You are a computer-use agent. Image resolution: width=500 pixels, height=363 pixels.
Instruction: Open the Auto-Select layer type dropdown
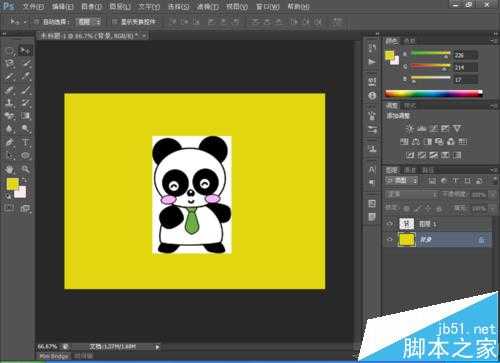coord(88,22)
